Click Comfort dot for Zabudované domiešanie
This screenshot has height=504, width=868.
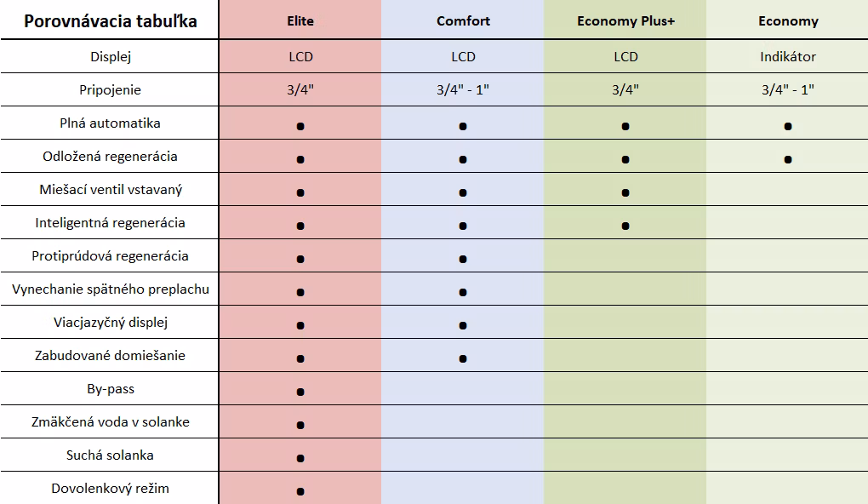point(463,359)
